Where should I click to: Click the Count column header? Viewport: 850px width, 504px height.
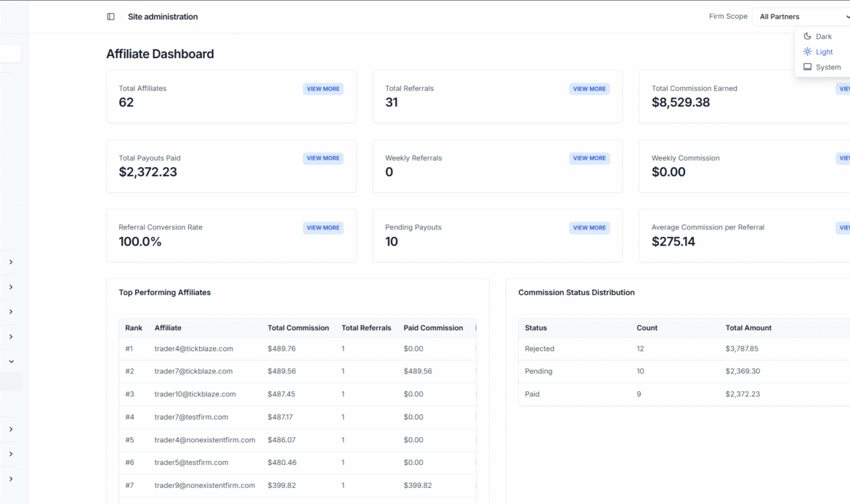click(647, 328)
